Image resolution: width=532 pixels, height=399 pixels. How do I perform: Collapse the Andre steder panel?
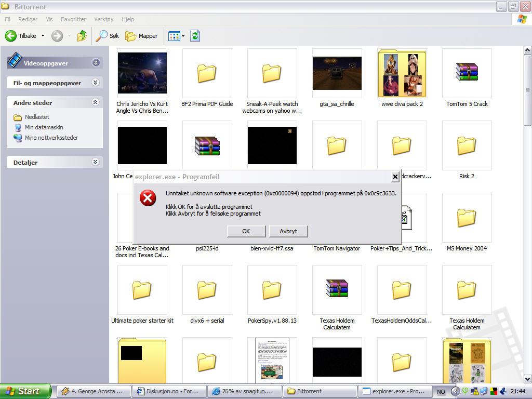point(96,102)
